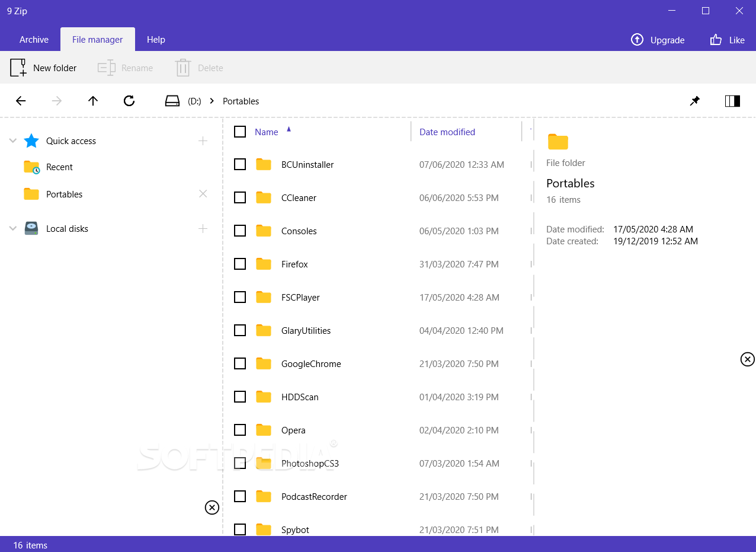The image size is (756, 552).
Task: Open the Archive tab
Action: [x=34, y=40]
